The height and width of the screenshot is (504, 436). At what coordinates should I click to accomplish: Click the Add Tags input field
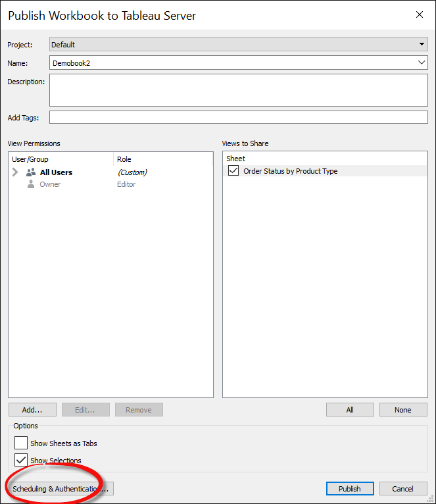(x=239, y=117)
